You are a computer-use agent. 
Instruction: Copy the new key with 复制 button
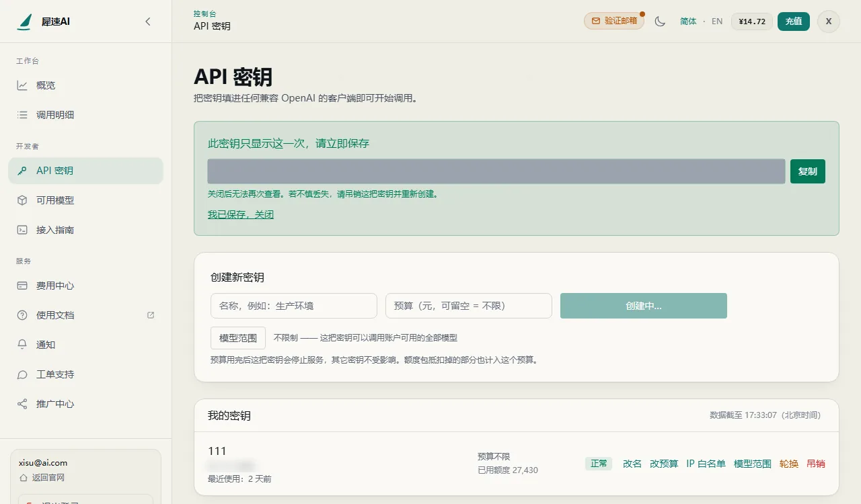(808, 171)
